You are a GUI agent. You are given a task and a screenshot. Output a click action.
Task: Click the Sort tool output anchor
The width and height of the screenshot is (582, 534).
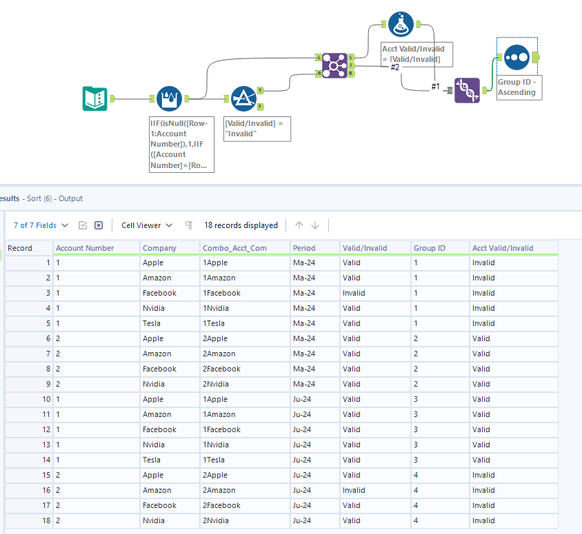click(x=536, y=58)
